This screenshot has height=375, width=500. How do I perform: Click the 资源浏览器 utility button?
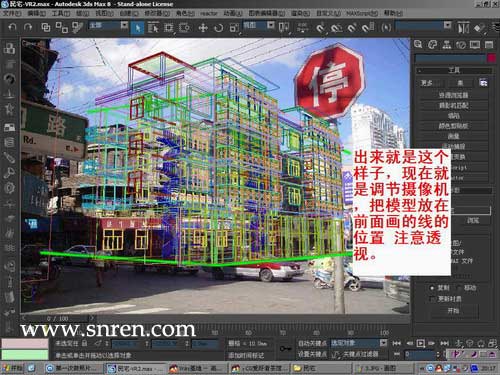click(x=453, y=95)
